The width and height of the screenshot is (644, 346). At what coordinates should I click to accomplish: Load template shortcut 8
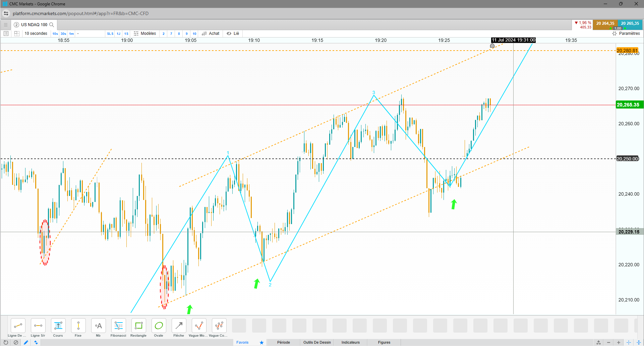(x=179, y=33)
